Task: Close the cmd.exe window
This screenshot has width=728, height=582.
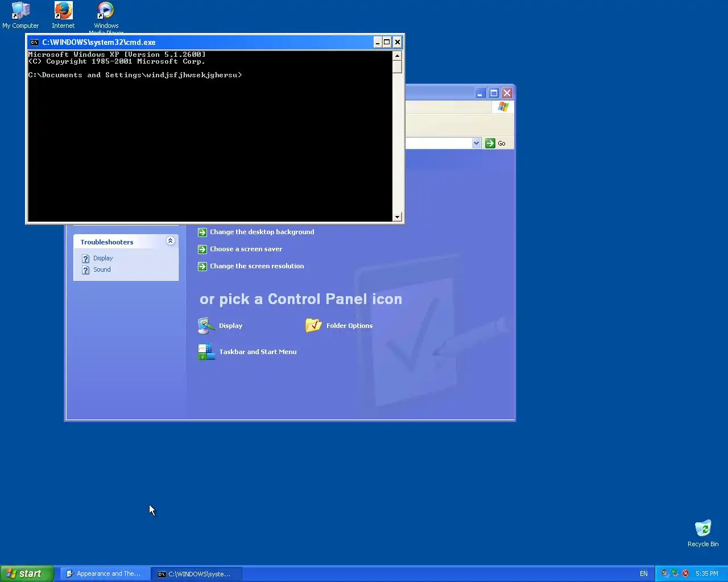Action: (x=398, y=42)
